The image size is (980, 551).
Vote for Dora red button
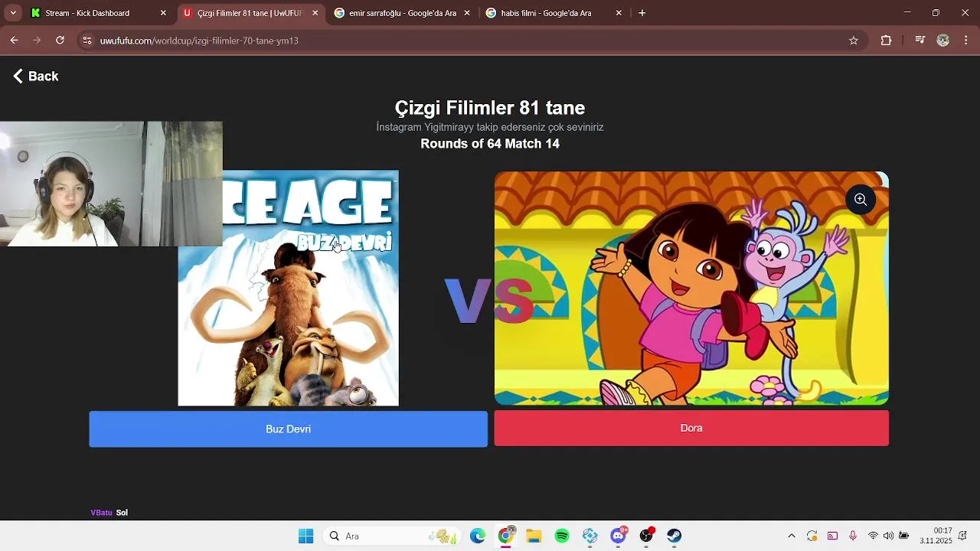[x=691, y=428]
